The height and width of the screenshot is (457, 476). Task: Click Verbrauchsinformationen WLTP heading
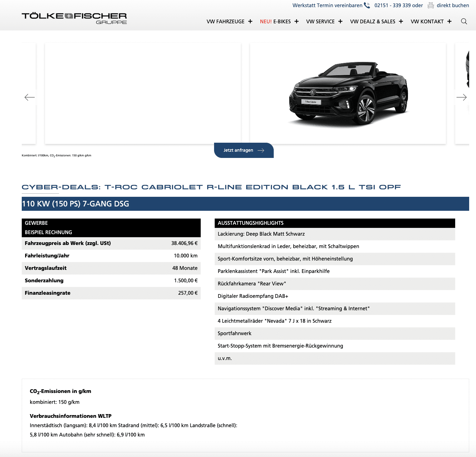pos(71,416)
